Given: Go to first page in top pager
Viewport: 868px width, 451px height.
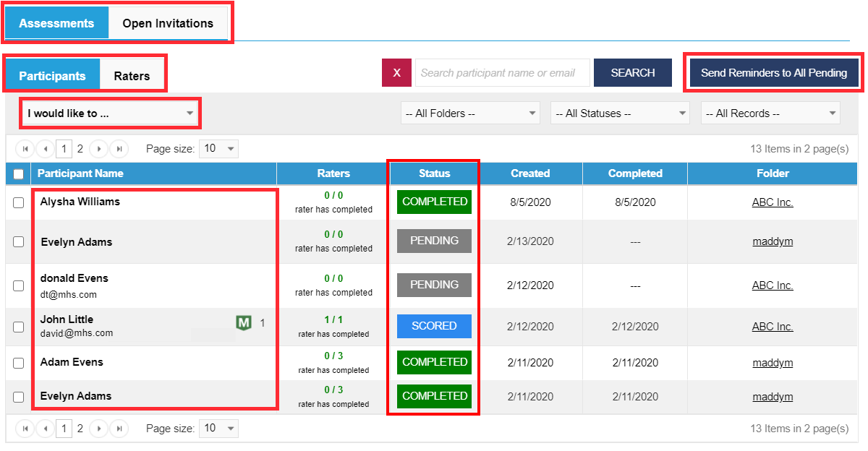Looking at the screenshot, I should [26, 149].
